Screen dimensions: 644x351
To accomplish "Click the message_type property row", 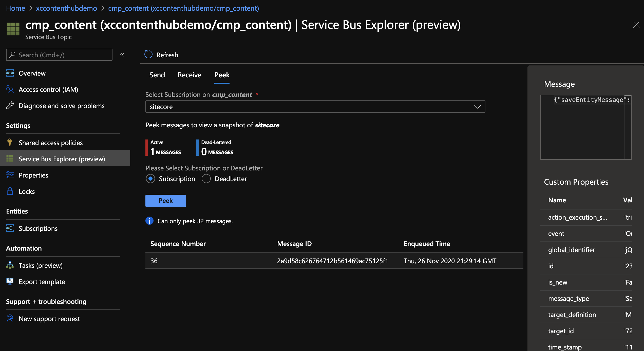I will [x=586, y=299].
